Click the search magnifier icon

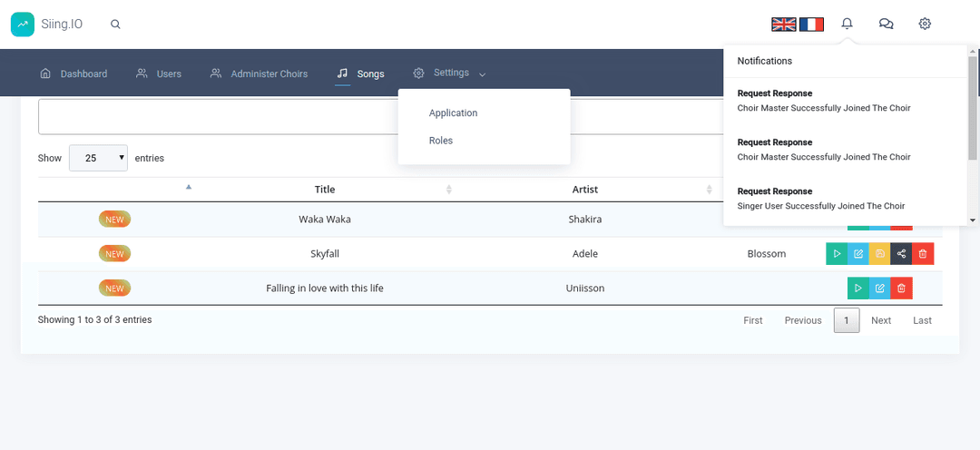115,24
